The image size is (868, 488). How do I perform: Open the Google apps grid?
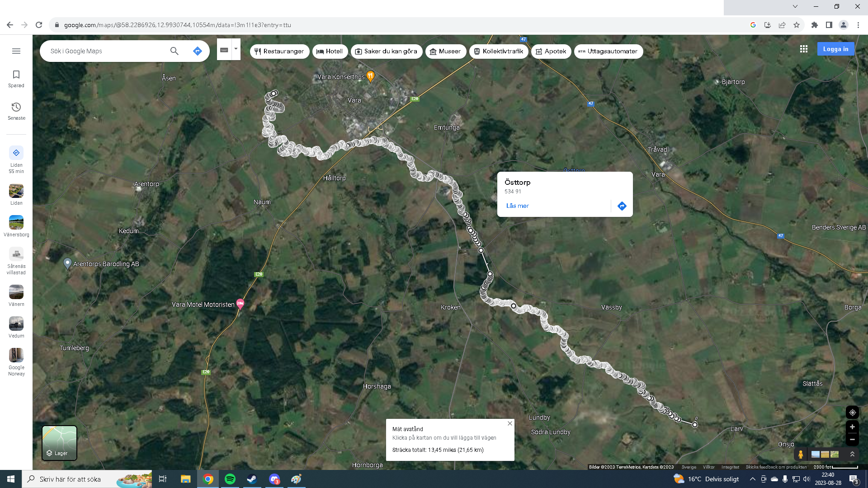(803, 49)
